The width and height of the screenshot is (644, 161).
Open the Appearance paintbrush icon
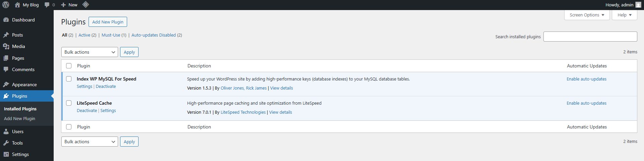(6, 85)
